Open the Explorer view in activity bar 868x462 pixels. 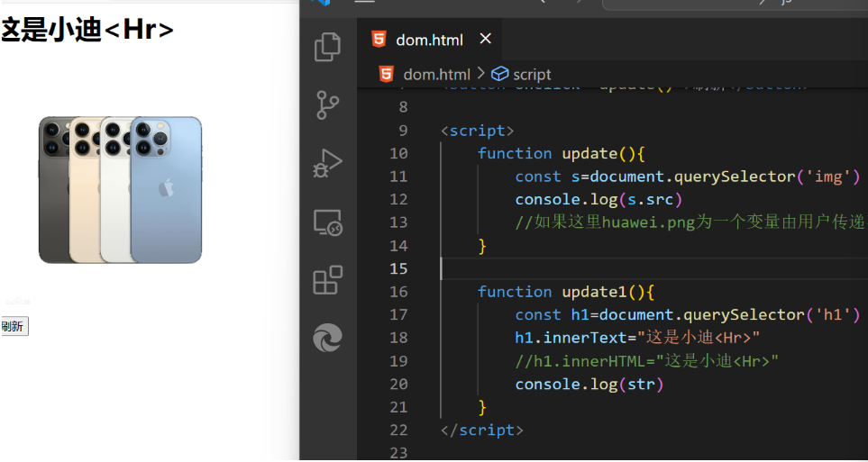click(x=328, y=47)
